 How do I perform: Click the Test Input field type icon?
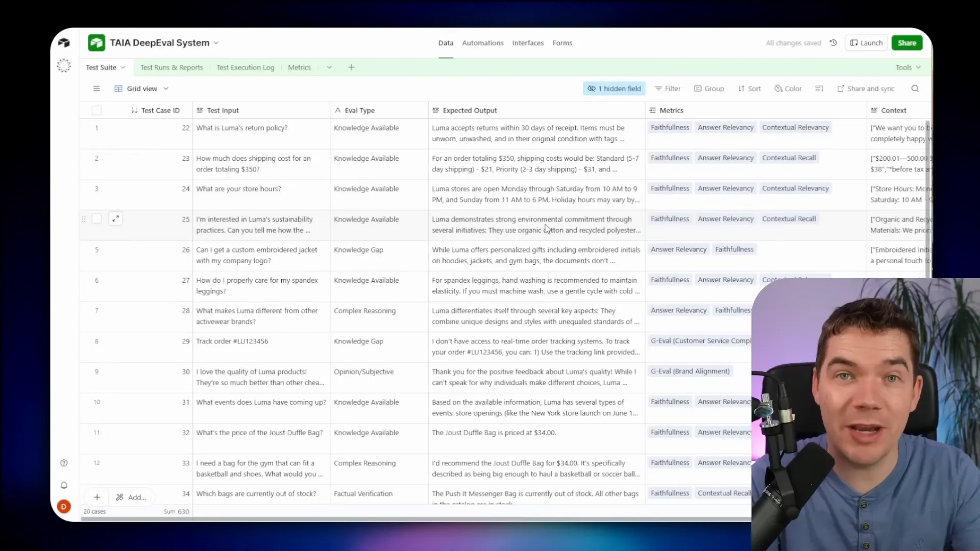tap(200, 110)
